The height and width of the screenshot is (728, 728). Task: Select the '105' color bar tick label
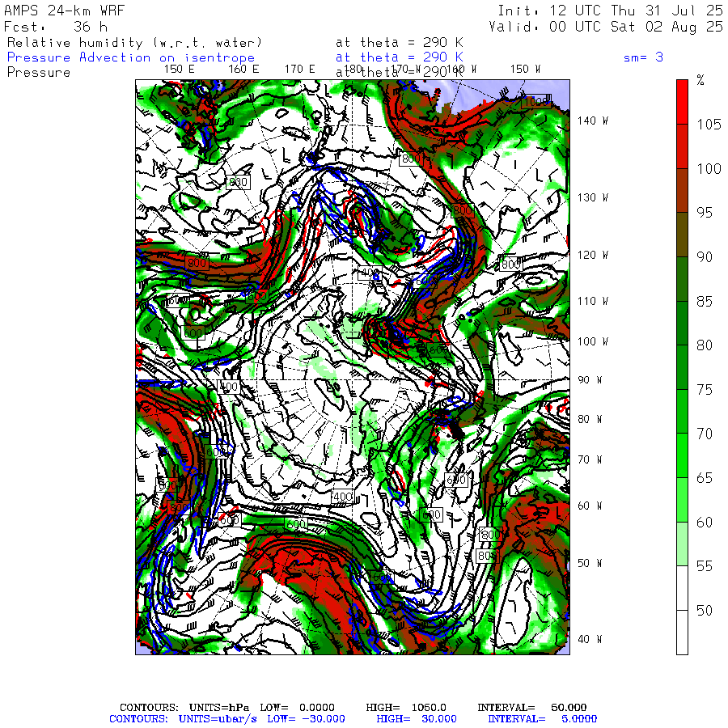coord(709,125)
